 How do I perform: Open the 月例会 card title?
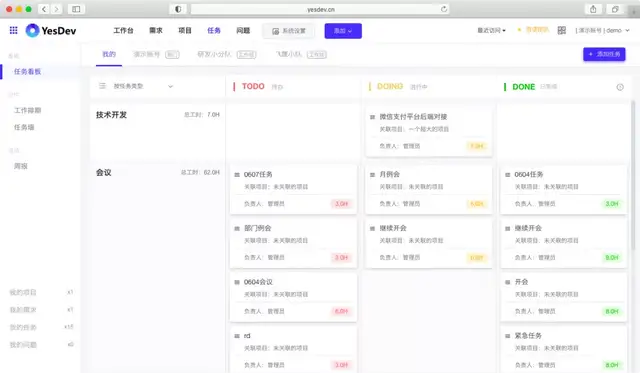point(389,174)
